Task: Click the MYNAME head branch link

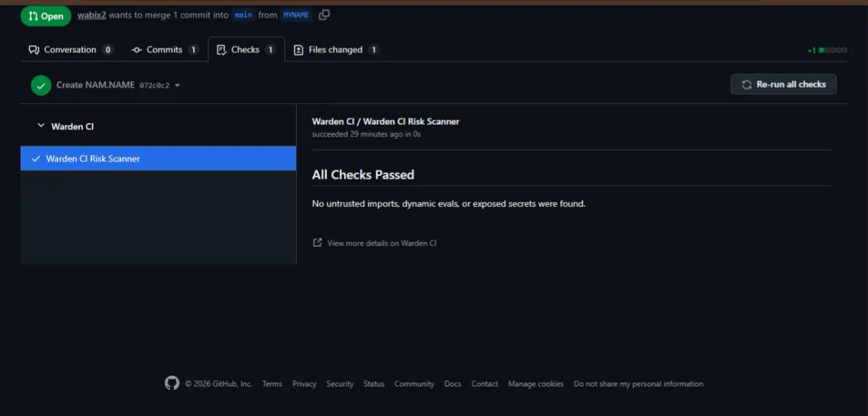Action: (x=296, y=15)
